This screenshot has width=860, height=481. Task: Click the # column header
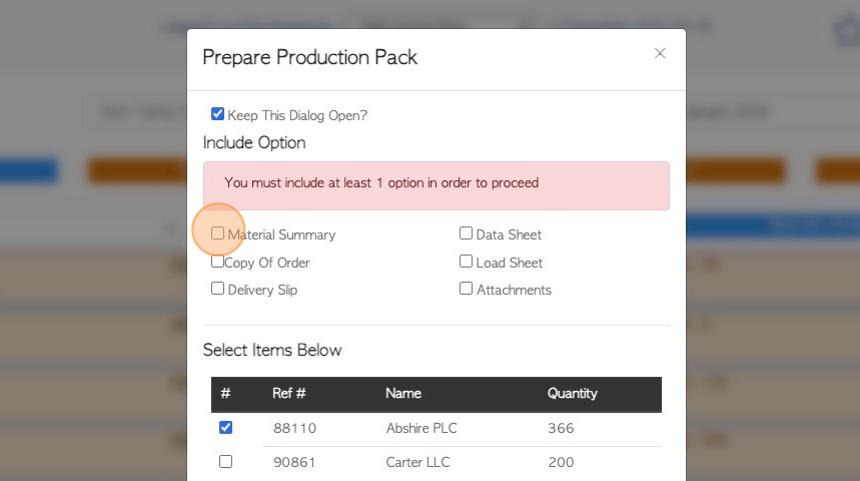pos(225,393)
